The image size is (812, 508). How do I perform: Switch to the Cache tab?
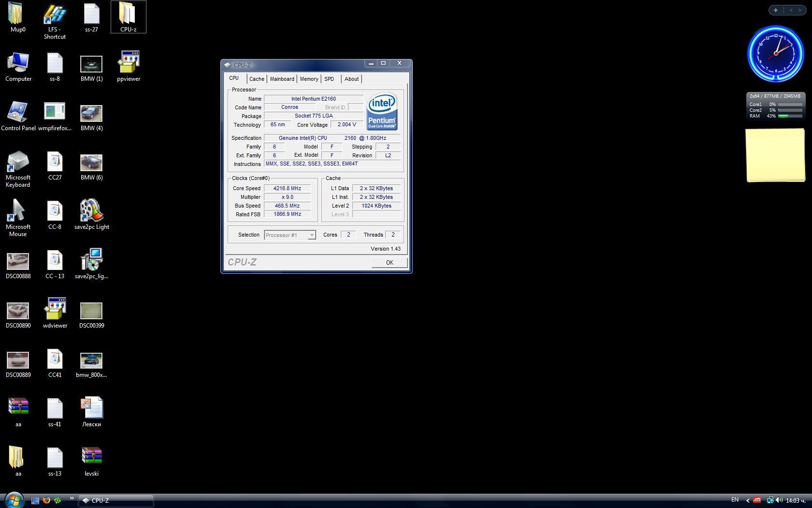pyautogui.click(x=257, y=79)
